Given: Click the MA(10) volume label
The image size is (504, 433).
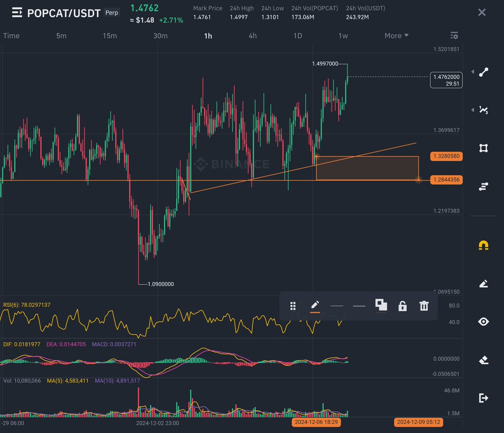Looking at the screenshot, I should click(117, 381).
